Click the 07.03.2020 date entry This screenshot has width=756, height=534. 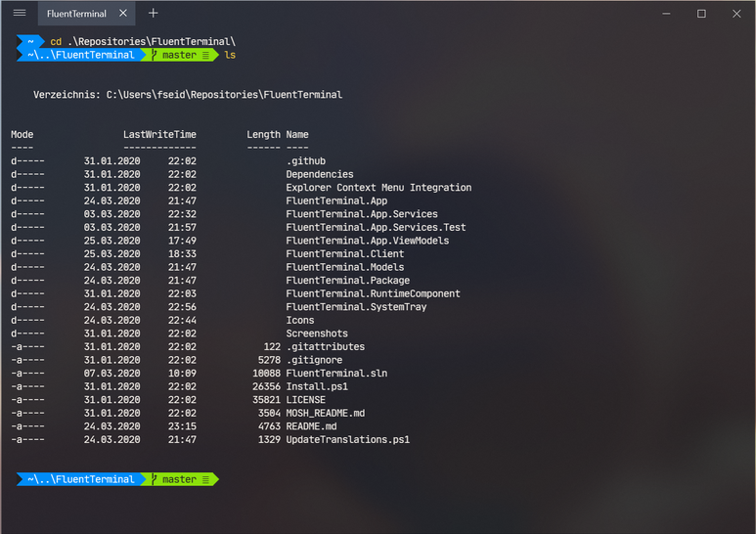click(x=111, y=373)
